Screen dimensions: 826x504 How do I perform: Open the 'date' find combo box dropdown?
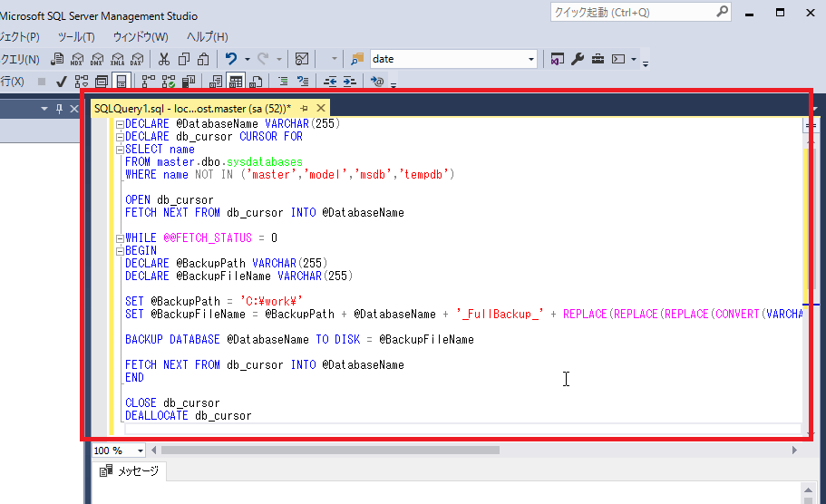click(531, 59)
